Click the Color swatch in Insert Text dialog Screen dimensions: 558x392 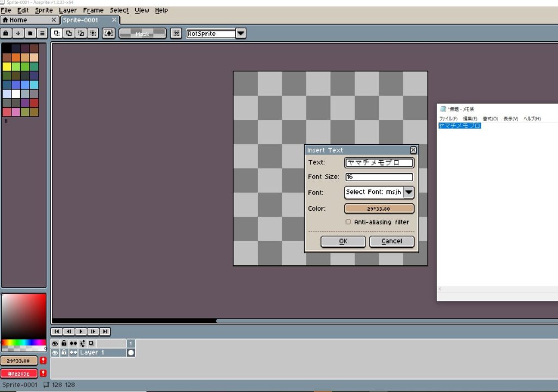pyautogui.click(x=379, y=209)
